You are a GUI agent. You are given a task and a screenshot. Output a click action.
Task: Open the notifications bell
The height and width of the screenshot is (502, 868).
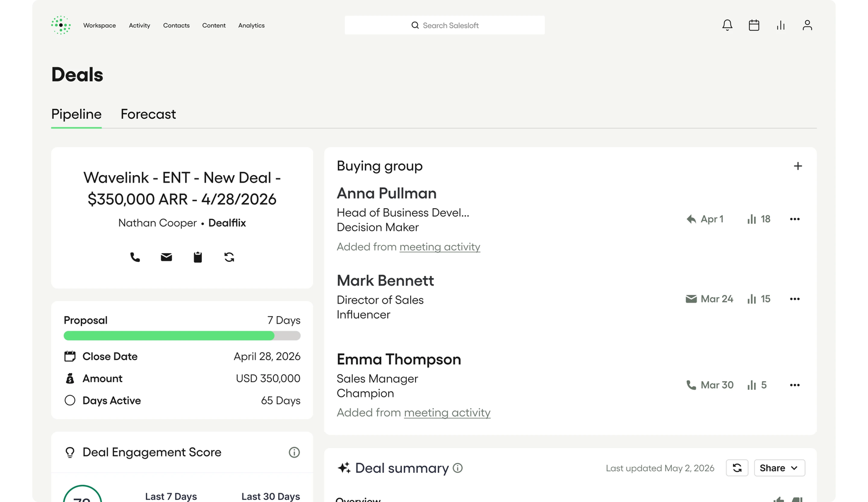[727, 25]
